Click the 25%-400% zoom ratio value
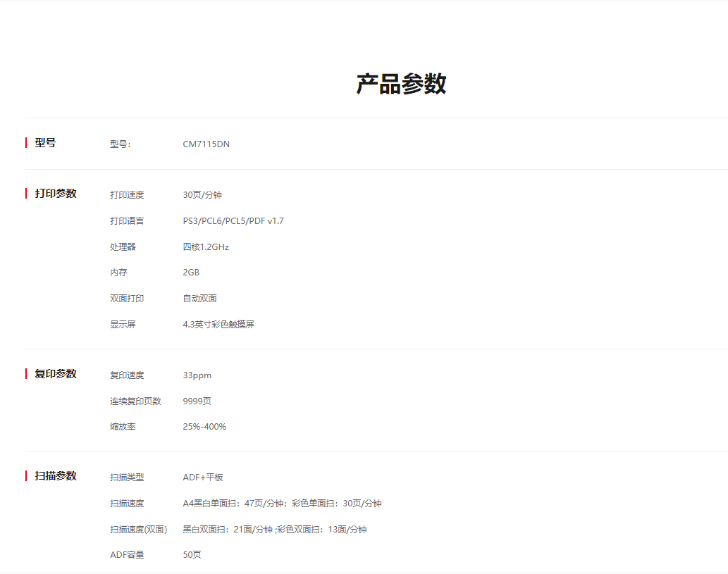 pos(204,427)
